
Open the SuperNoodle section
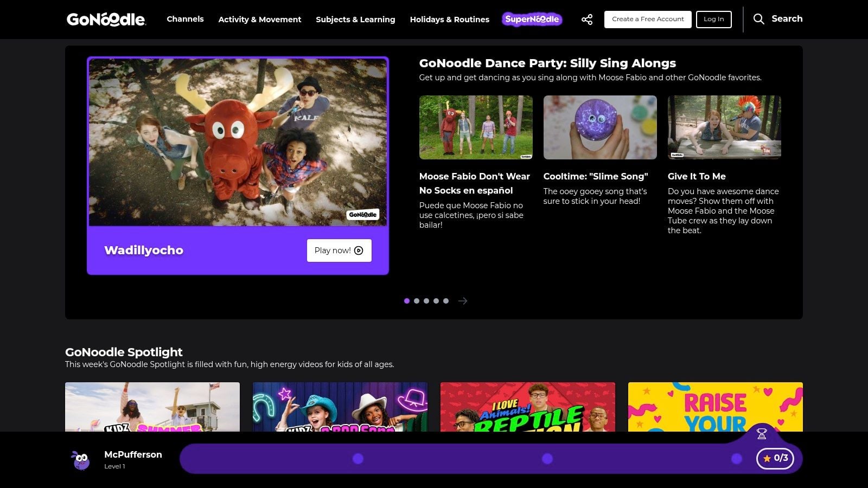(x=532, y=20)
